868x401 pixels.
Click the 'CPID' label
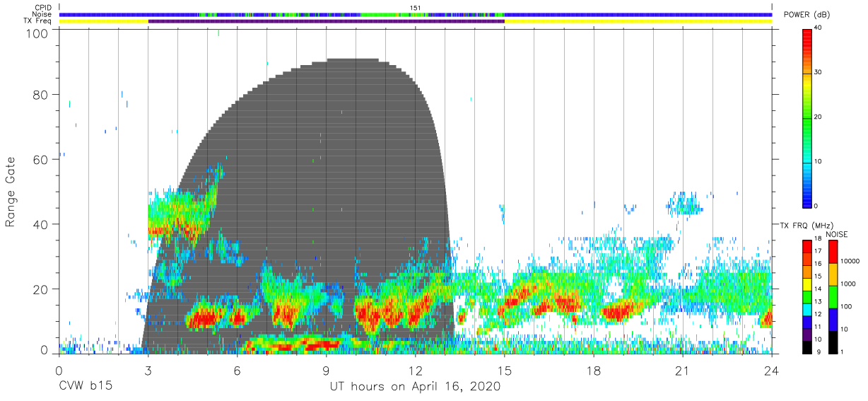coord(43,8)
